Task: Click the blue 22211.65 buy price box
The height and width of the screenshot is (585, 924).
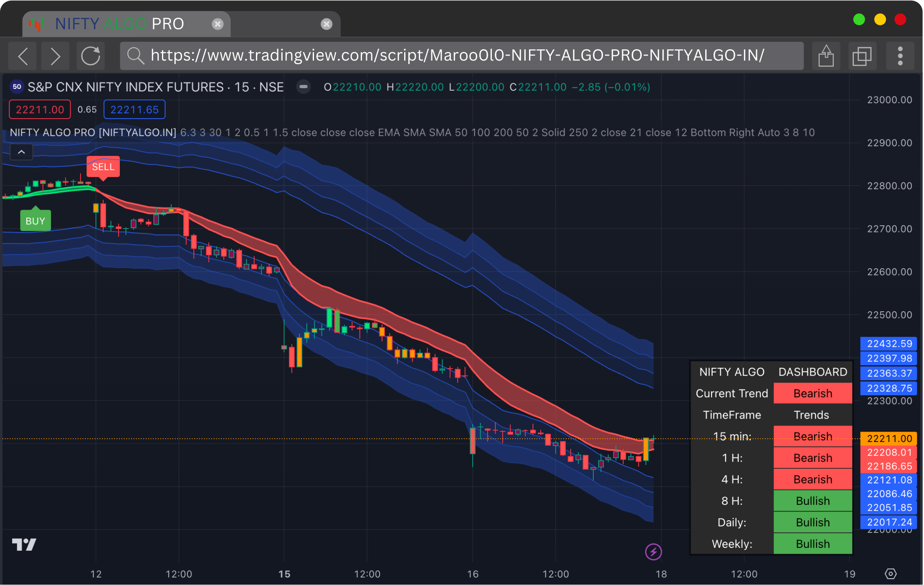Action: coord(134,109)
